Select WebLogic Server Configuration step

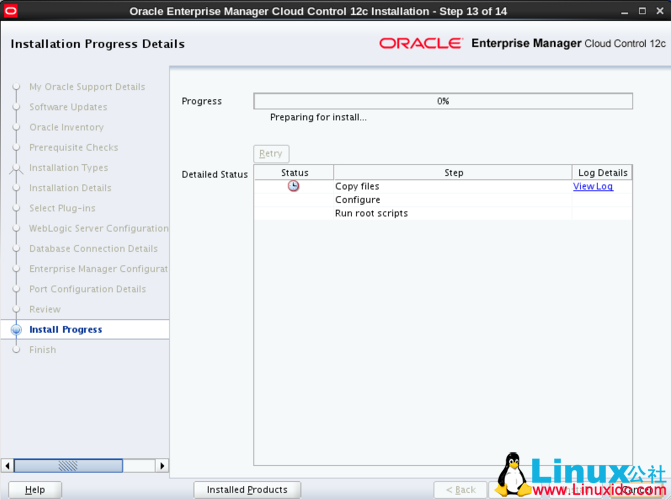pyautogui.click(x=99, y=228)
